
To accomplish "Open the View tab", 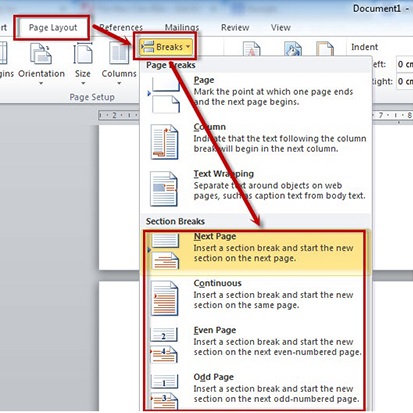I will [x=281, y=28].
